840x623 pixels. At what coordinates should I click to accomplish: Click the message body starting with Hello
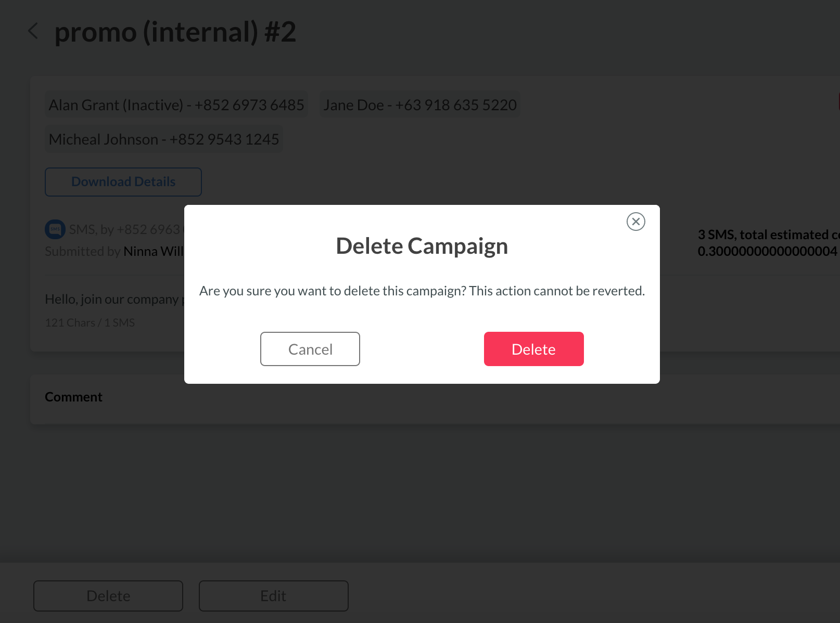tap(112, 300)
